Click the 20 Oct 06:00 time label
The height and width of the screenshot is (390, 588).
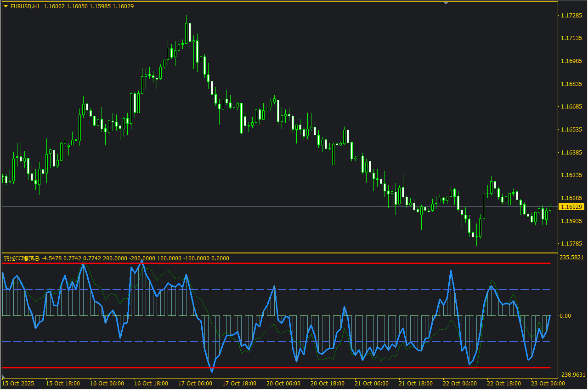[x=283, y=383]
